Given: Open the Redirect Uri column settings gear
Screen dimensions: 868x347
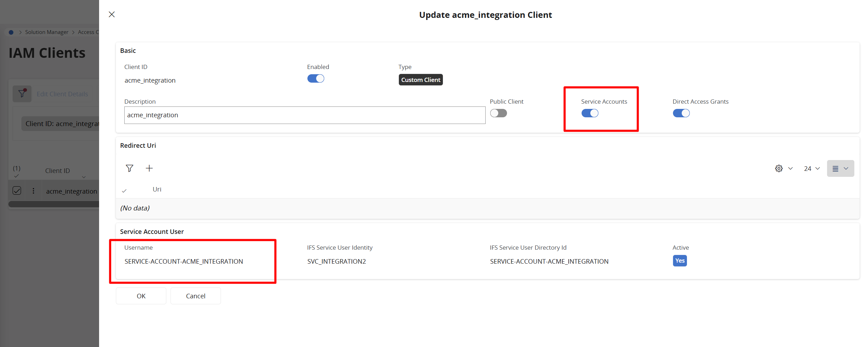Looking at the screenshot, I should click(779, 168).
